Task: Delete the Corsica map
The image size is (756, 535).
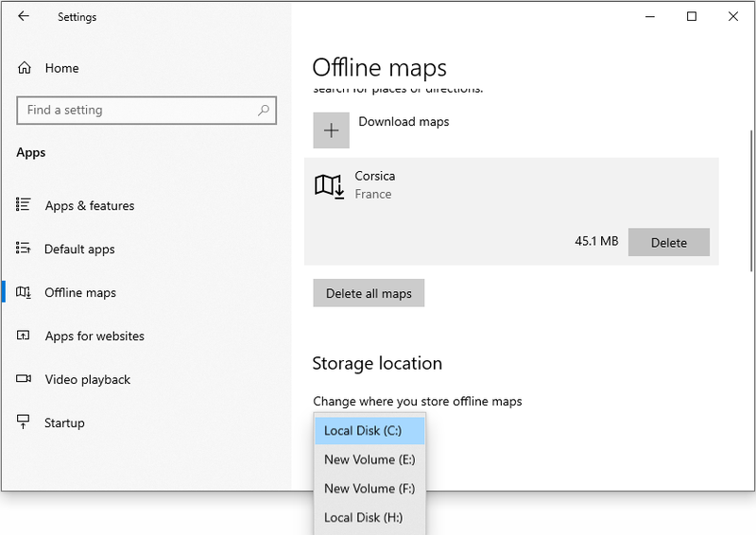Action: 669,242
